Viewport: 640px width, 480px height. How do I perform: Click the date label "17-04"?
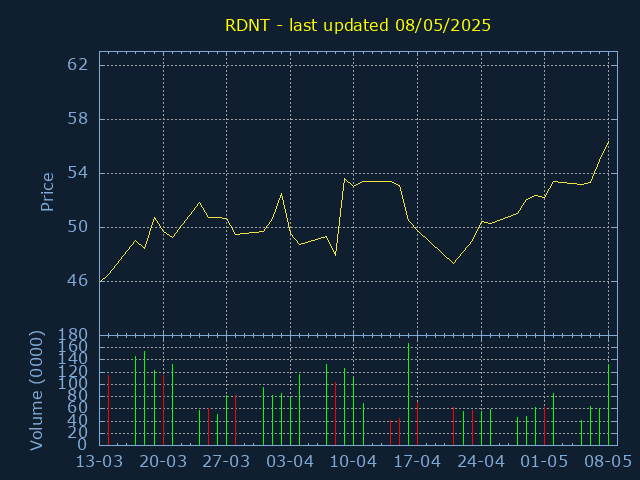[x=417, y=462]
